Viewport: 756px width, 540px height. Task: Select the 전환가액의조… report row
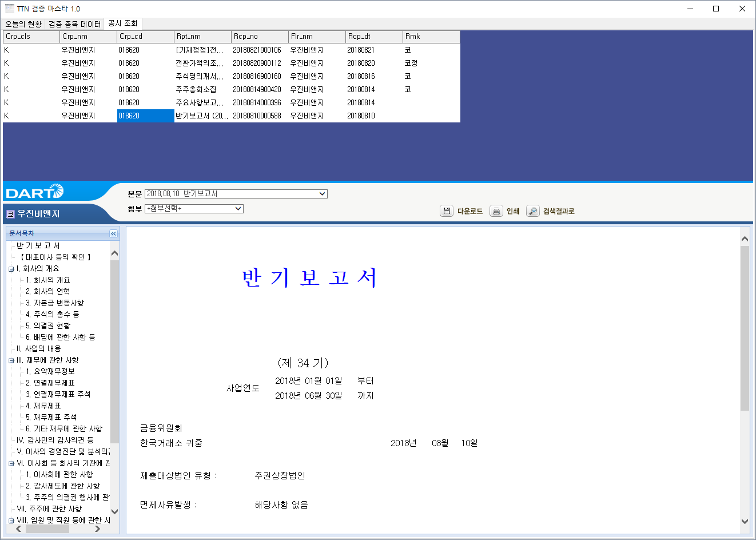231,63
